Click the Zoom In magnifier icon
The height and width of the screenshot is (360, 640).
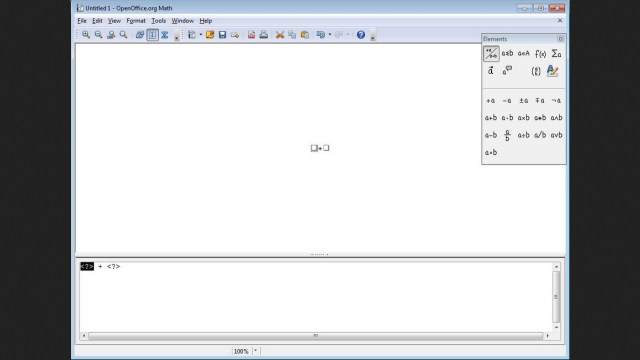pos(86,35)
